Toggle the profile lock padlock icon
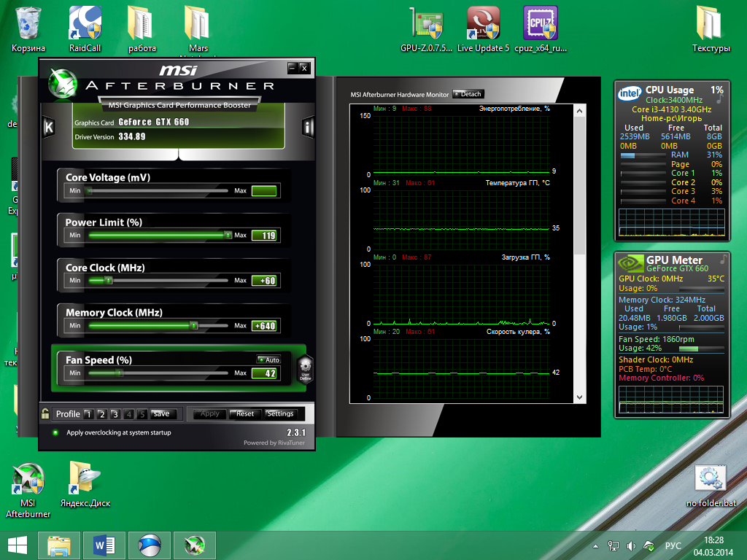Screen dimensions: 747x560 point(45,413)
